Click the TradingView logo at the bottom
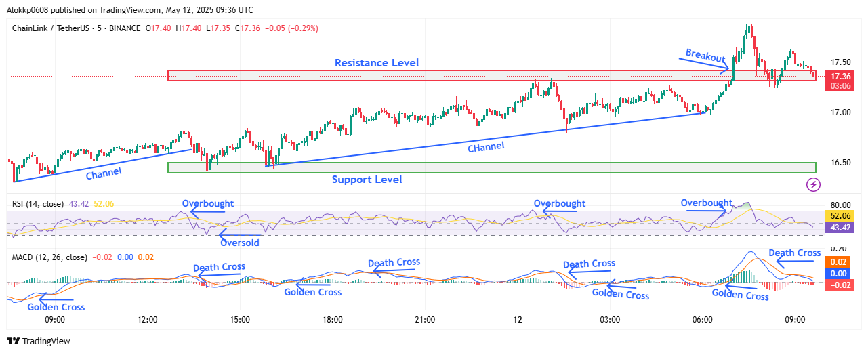The image size is (868, 353). [x=38, y=341]
